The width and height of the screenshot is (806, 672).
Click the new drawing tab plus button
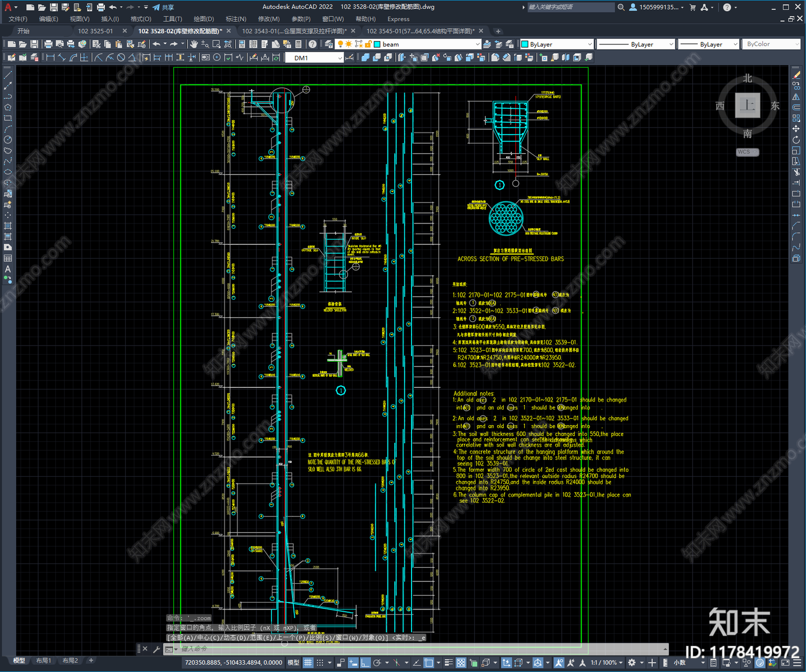click(498, 31)
